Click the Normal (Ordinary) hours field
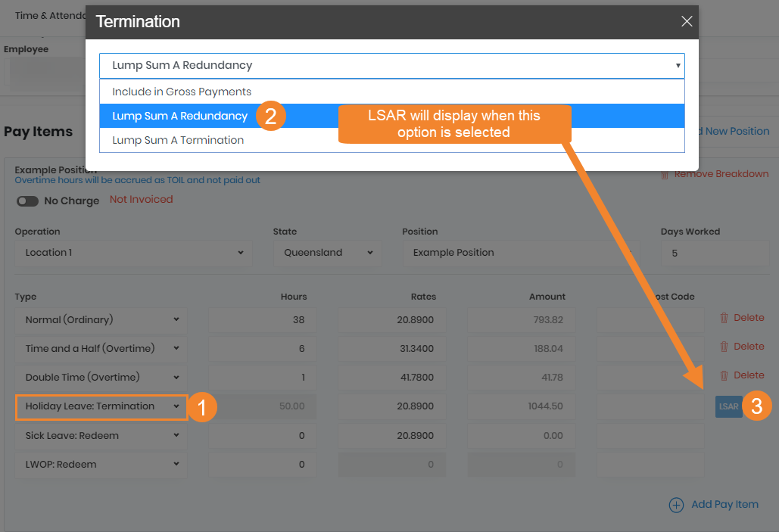 click(262, 320)
